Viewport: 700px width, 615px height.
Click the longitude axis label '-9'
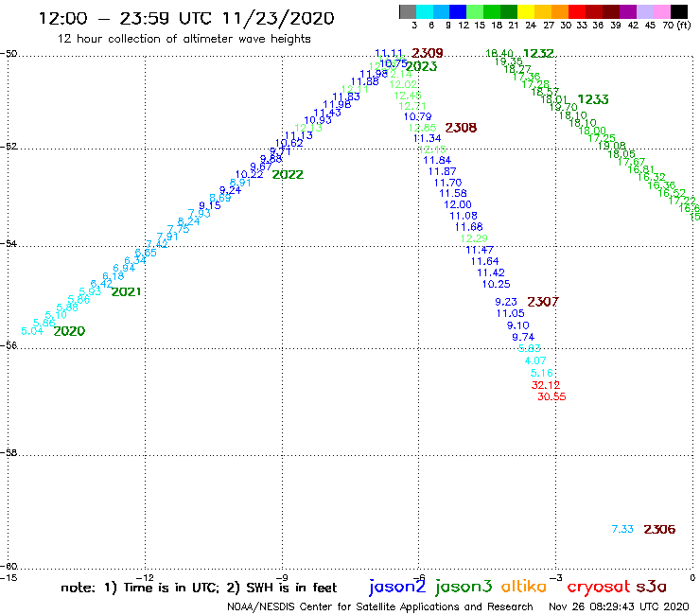tap(282, 577)
